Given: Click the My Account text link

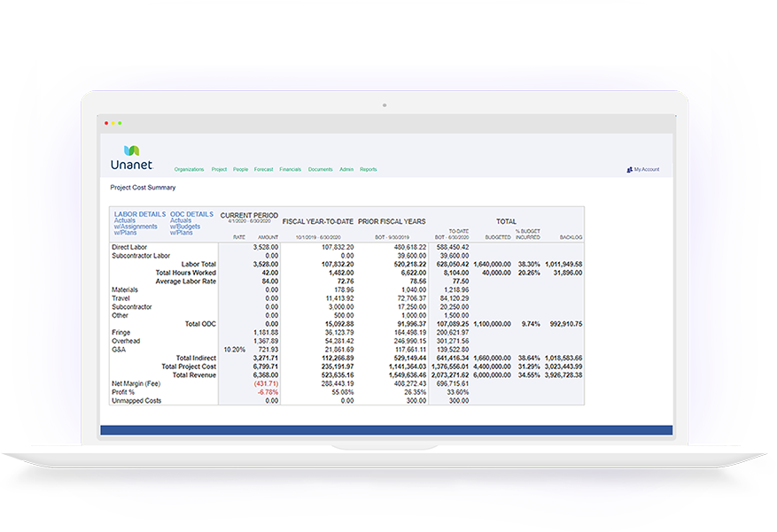Looking at the screenshot, I should 648,169.
